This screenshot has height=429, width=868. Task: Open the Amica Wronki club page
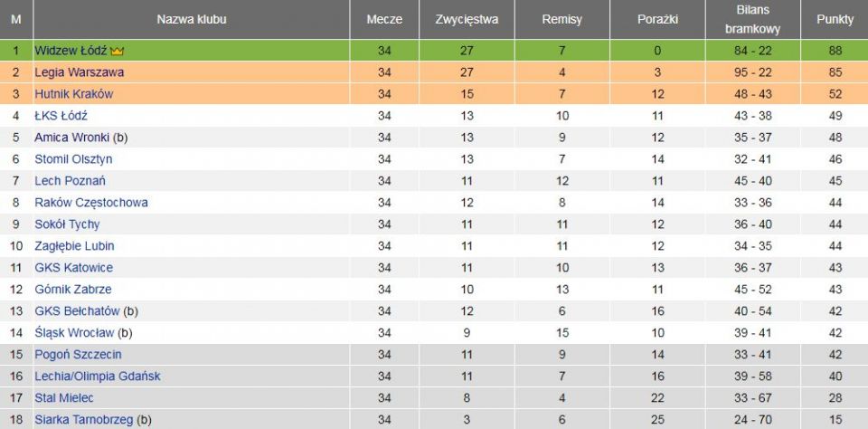click(71, 138)
